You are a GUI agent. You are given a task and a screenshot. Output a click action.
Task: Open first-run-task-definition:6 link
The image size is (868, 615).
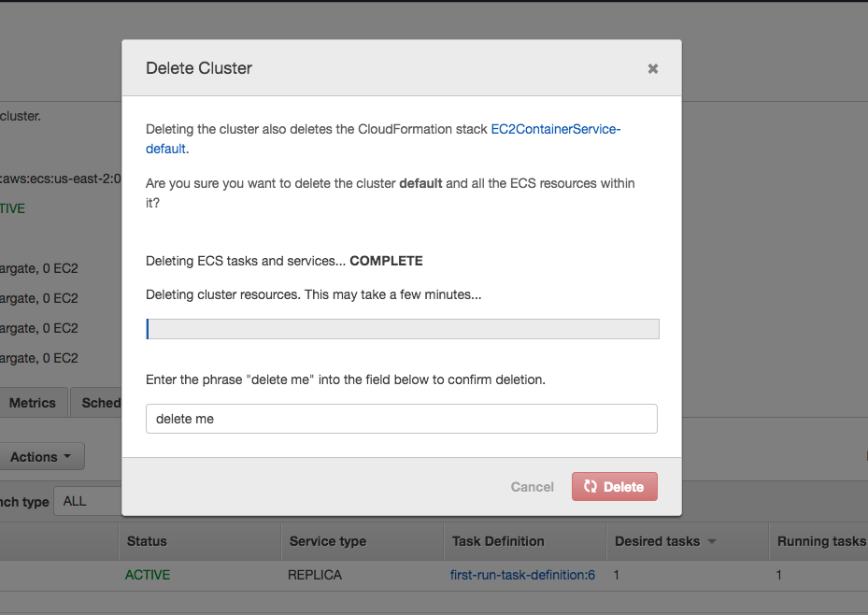click(522, 575)
